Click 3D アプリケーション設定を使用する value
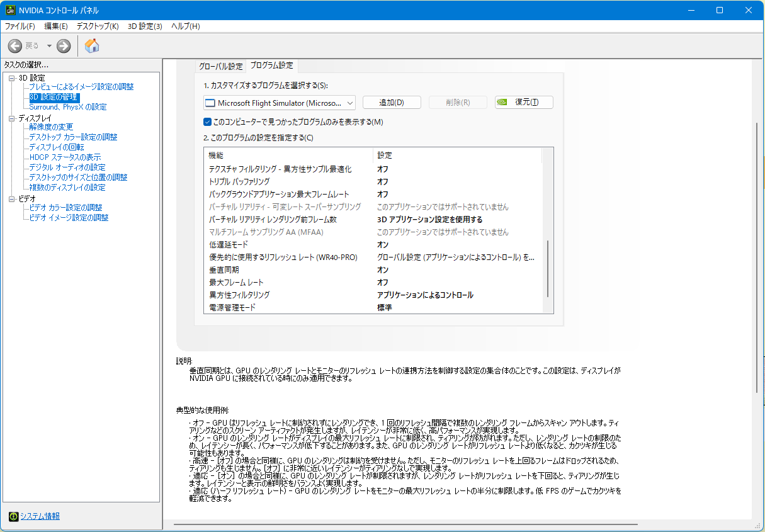This screenshot has height=532, width=765. [x=429, y=220]
